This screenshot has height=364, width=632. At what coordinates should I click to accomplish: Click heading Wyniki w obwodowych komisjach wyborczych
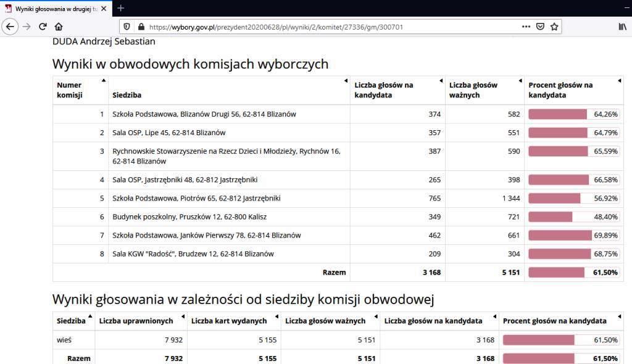coord(190,64)
